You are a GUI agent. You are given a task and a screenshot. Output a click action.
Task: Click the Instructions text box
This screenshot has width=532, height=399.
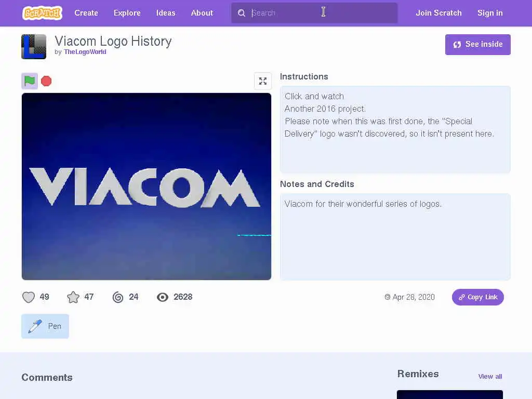(395, 129)
